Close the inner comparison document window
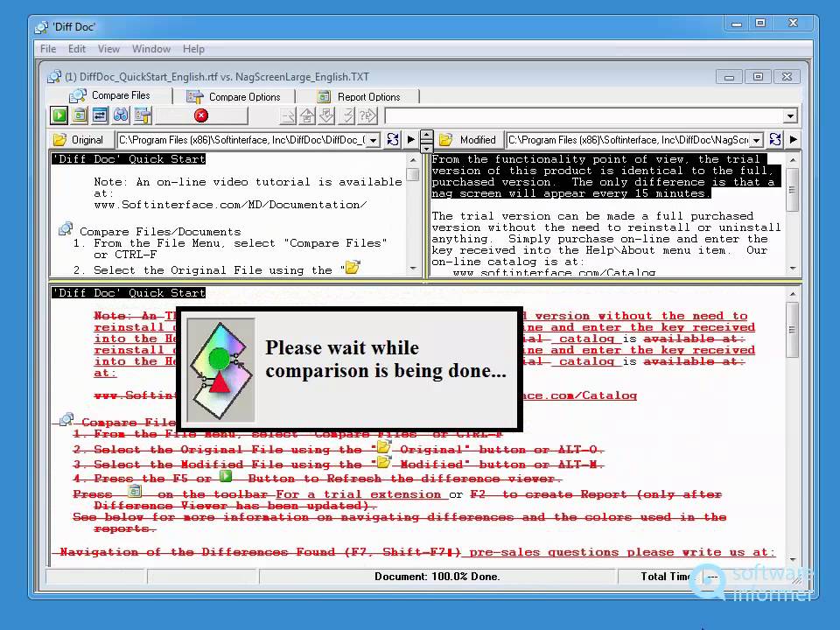The height and width of the screenshot is (630, 840). [x=787, y=77]
